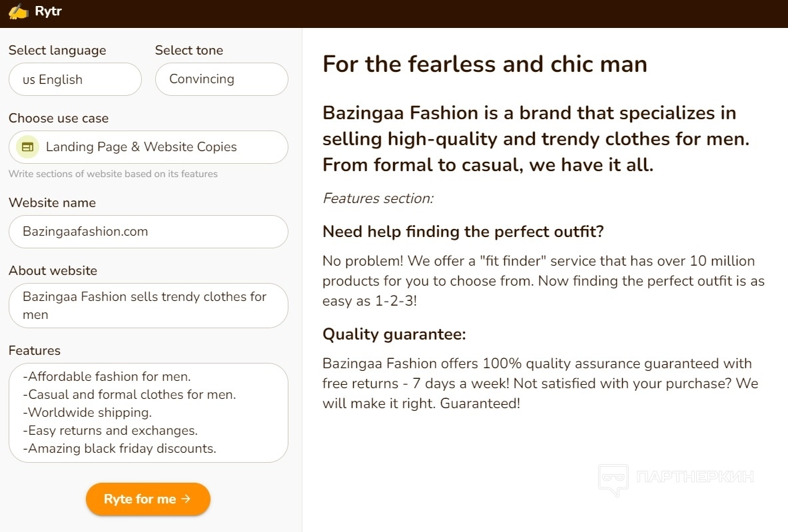Click the Rytr hand-writing logo icon

tap(18, 11)
